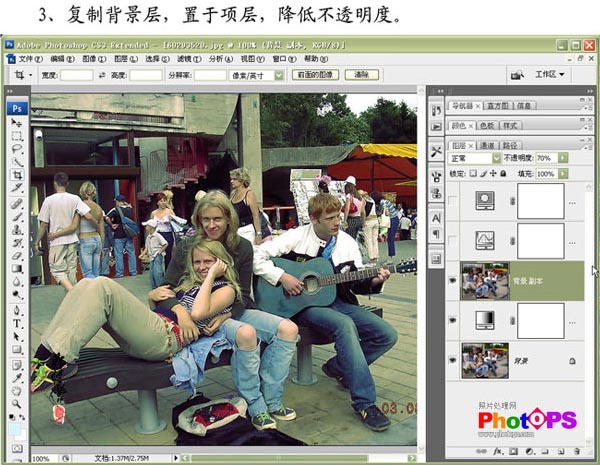Create a new layer
Image resolution: width=600 pixels, height=465 pixels.
pyautogui.click(x=561, y=452)
